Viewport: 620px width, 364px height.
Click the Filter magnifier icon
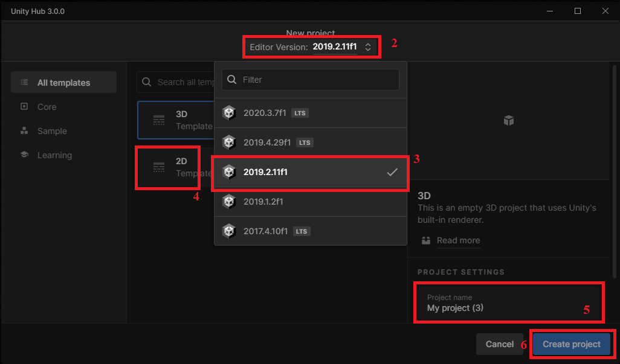pos(231,79)
